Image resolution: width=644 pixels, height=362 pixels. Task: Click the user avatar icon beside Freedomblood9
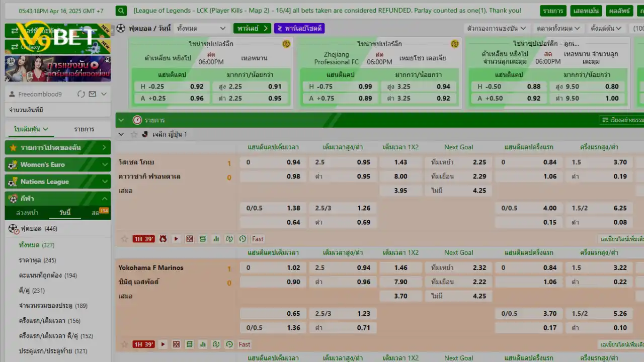tap(13, 94)
